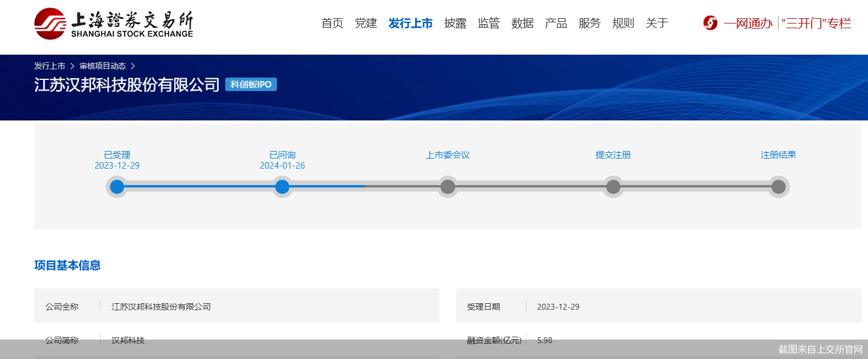Open the 规则 navigation menu
868x359 pixels.
pos(623,23)
